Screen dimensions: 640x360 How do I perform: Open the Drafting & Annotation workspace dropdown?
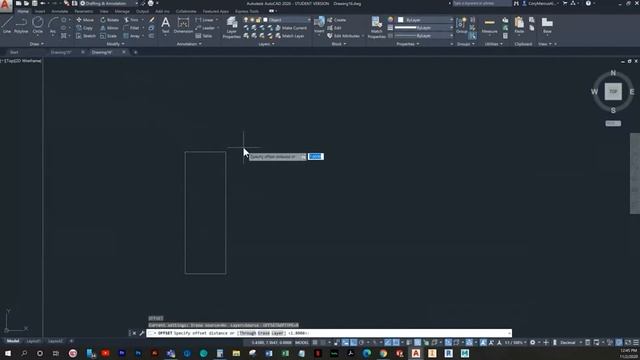tap(109, 4)
